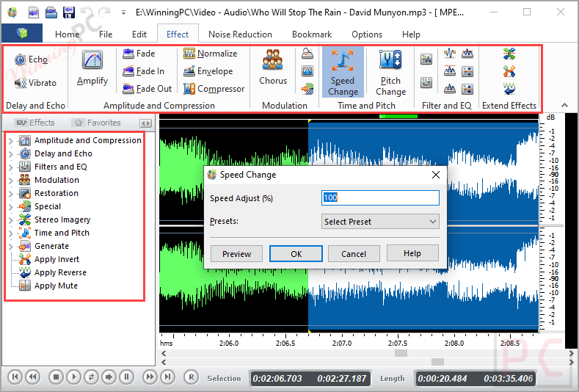Choose the Fade effect in the ribbon

tap(139, 54)
